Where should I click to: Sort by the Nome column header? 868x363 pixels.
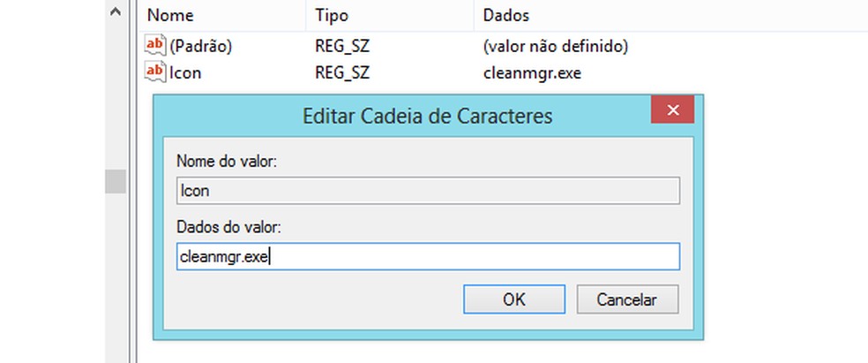coord(170,16)
